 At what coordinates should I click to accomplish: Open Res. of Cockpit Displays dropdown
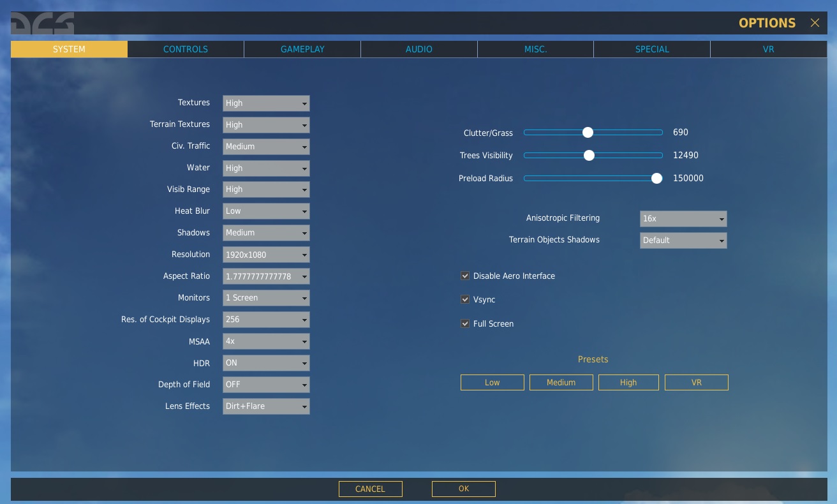[x=266, y=320]
